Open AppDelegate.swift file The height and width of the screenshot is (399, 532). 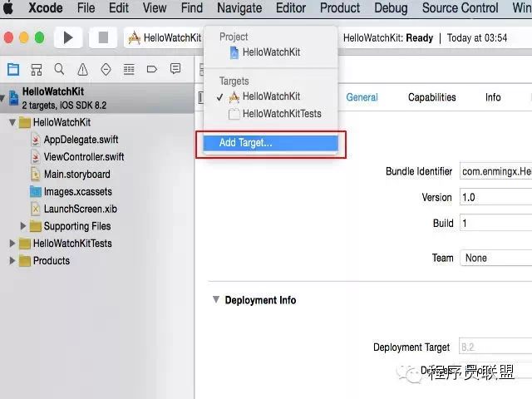coord(81,140)
